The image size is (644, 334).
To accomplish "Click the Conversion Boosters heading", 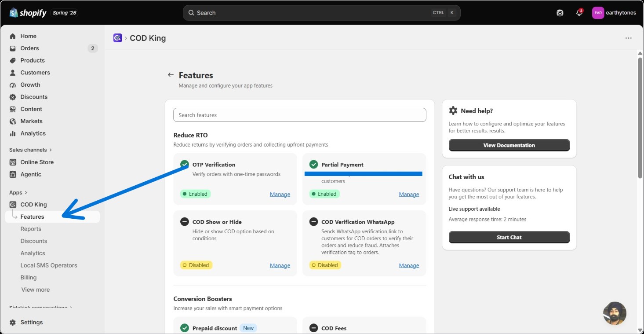I will [203, 299].
